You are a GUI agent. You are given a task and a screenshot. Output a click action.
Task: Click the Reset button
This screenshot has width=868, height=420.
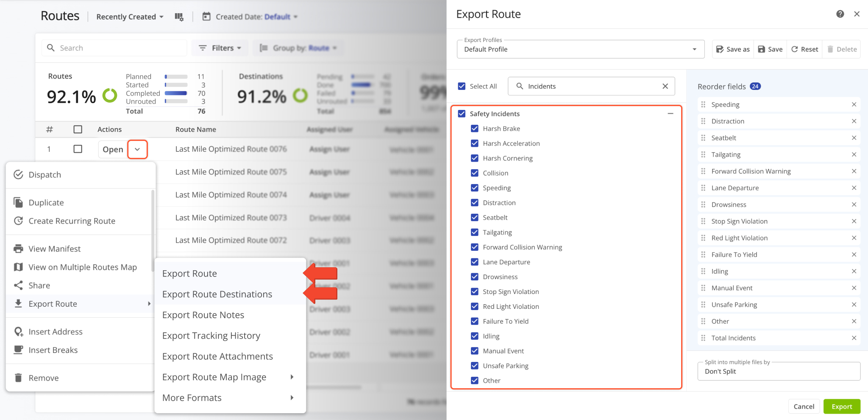point(805,49)
